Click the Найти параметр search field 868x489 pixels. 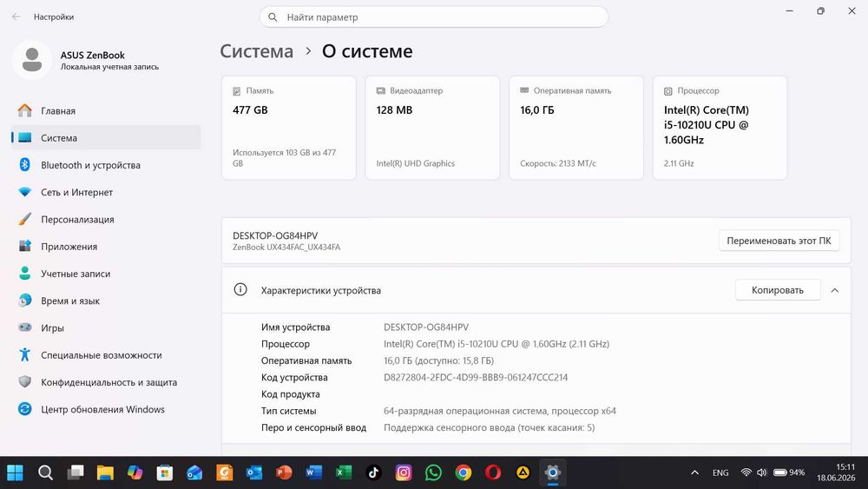pyautogui.click(x=434, y=17)
